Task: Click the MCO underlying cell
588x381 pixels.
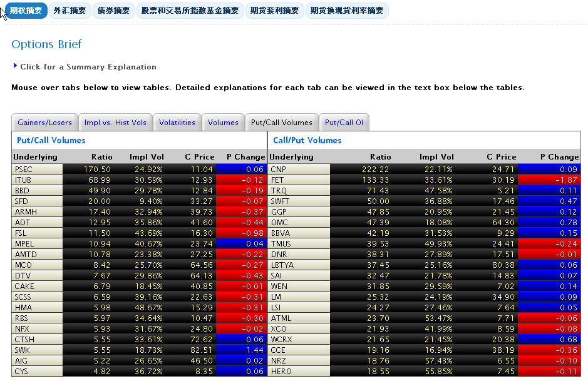Action: coord(37,265)
